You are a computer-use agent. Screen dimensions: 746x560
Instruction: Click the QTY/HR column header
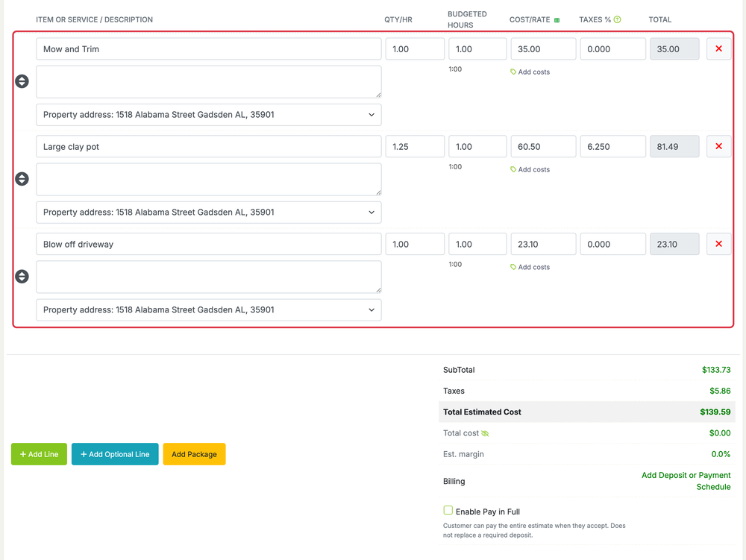[x=398, y=19]
